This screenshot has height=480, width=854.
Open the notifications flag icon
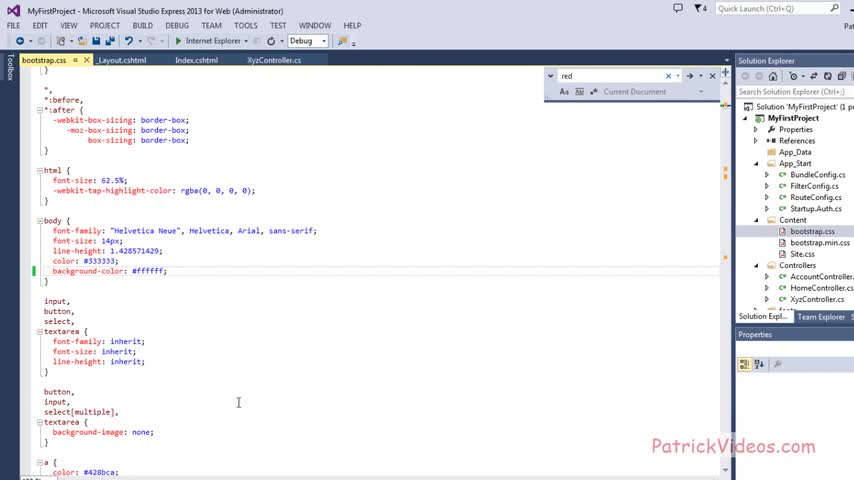coord(700,8)
